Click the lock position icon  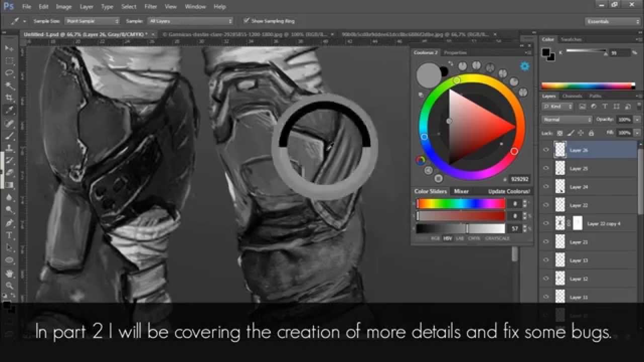click(581, 133)
